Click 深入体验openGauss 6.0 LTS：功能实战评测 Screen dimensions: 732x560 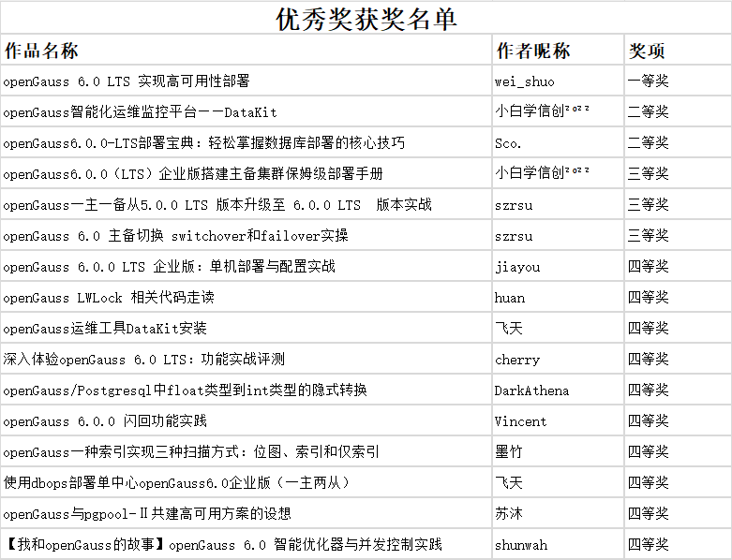pos(143,359)
